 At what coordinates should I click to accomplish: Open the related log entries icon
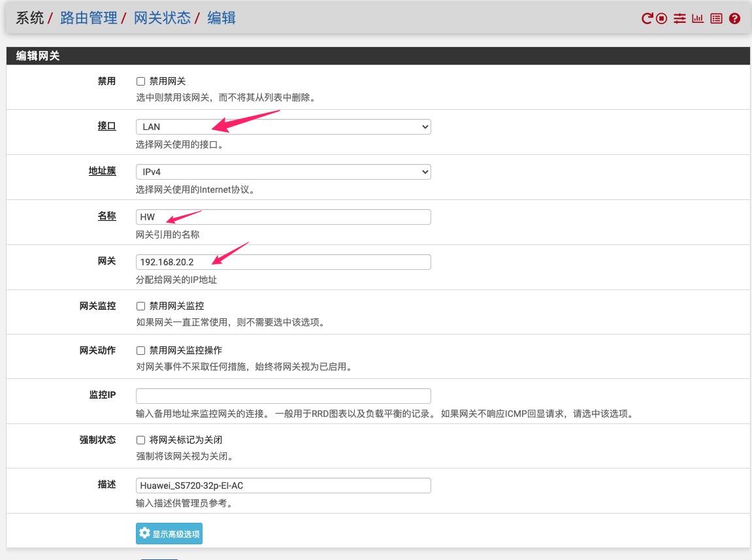coord(716,19)
